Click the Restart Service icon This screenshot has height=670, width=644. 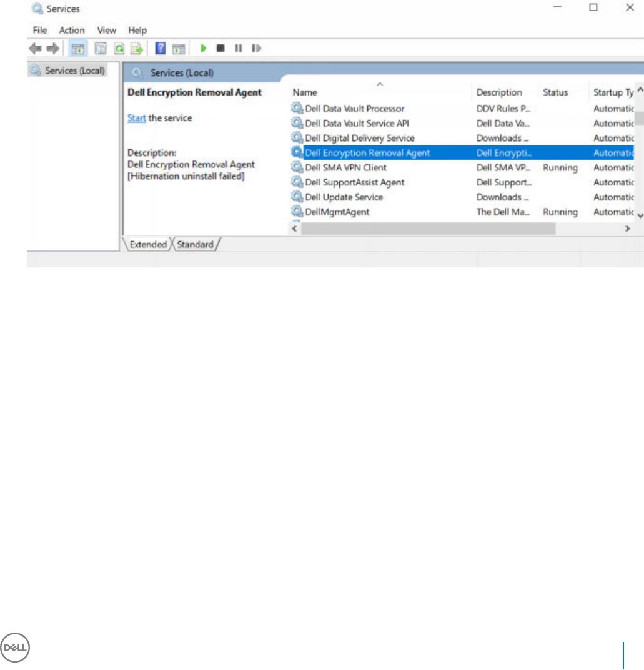tap(256, 48)
